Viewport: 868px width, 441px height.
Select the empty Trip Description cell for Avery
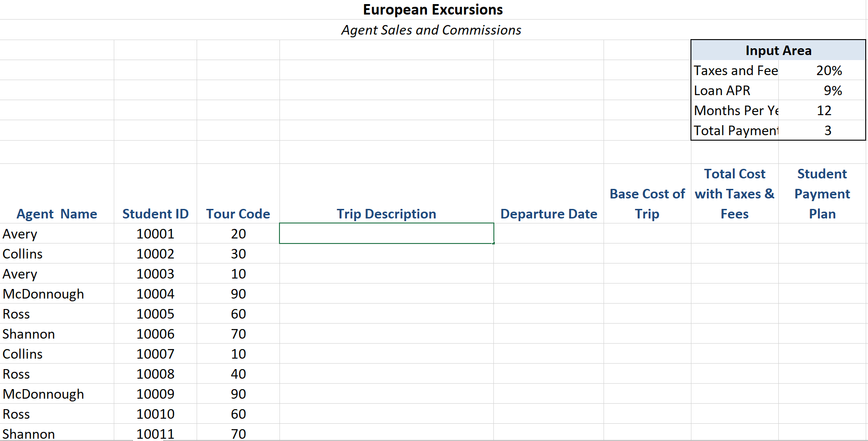(x=386, y=233)
